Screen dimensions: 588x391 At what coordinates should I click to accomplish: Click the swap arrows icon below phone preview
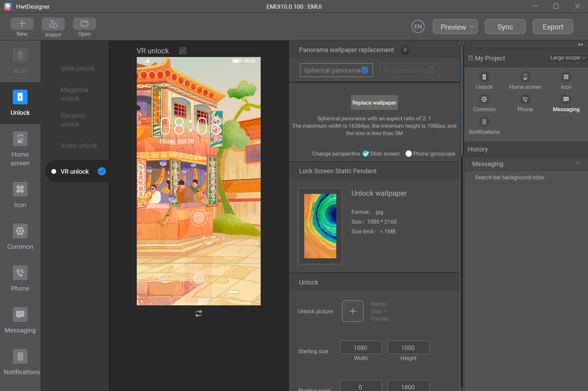(x=199, y=313)
